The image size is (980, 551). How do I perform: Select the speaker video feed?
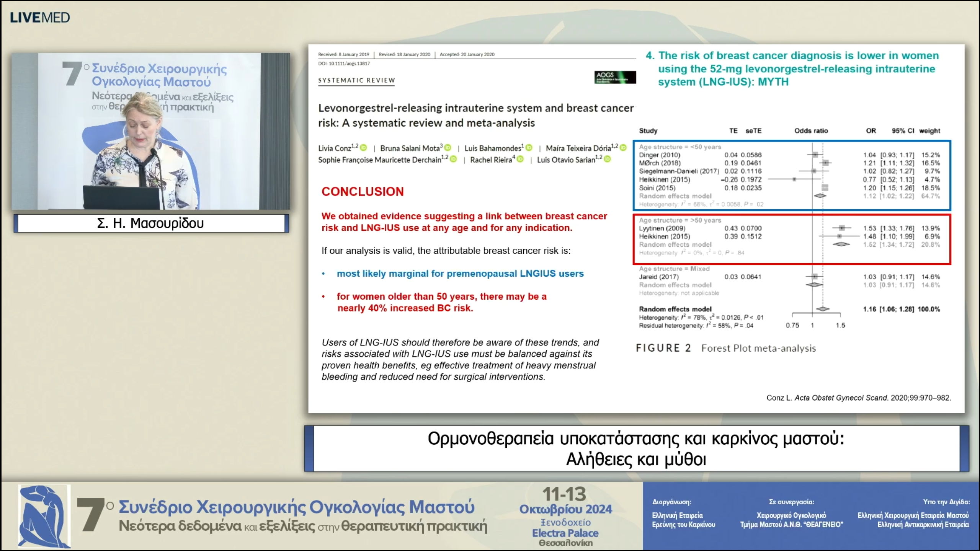(x=151, y=131)
